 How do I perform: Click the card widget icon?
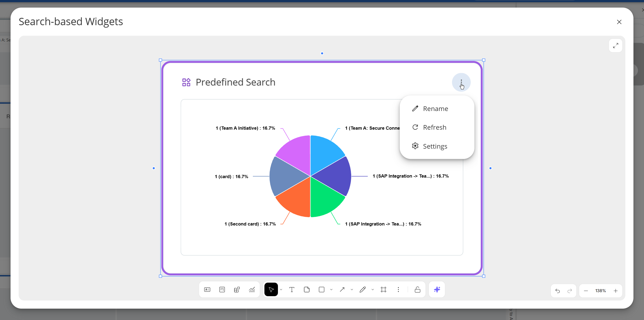tap(207, 290)
